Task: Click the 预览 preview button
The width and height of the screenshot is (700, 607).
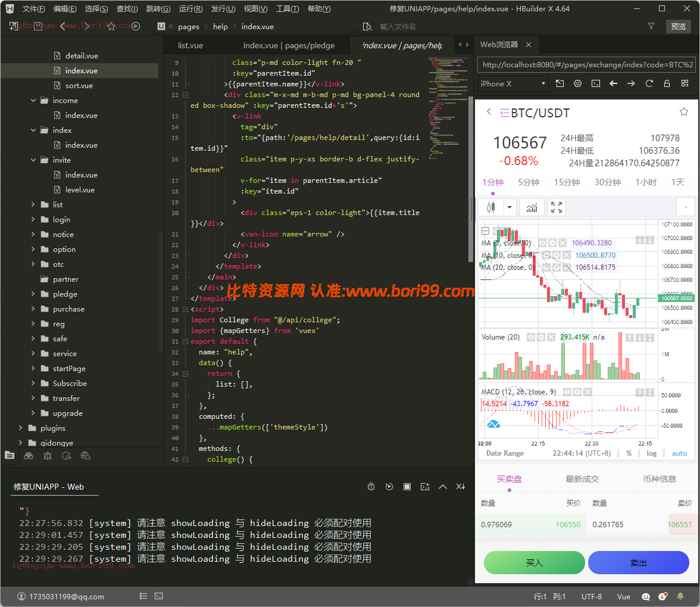Action: click(678, 26)
